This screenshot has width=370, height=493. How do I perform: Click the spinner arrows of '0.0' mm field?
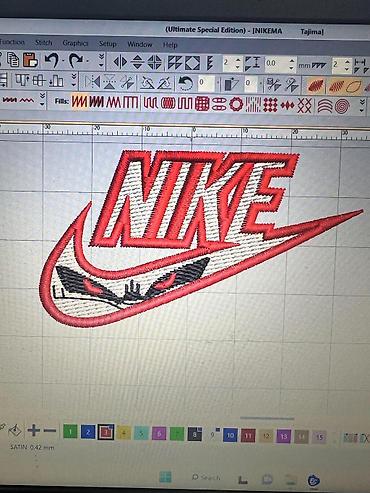[292, 64]
